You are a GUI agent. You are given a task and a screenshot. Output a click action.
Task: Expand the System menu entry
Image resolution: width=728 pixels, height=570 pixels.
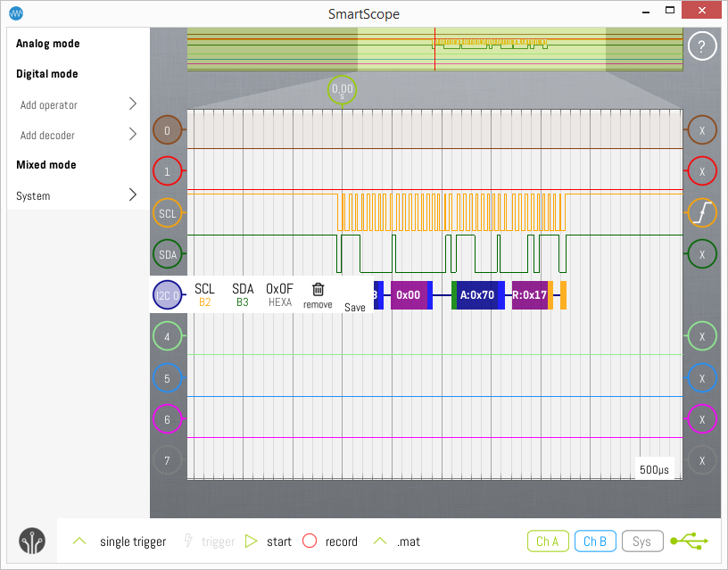click(78, 195)
